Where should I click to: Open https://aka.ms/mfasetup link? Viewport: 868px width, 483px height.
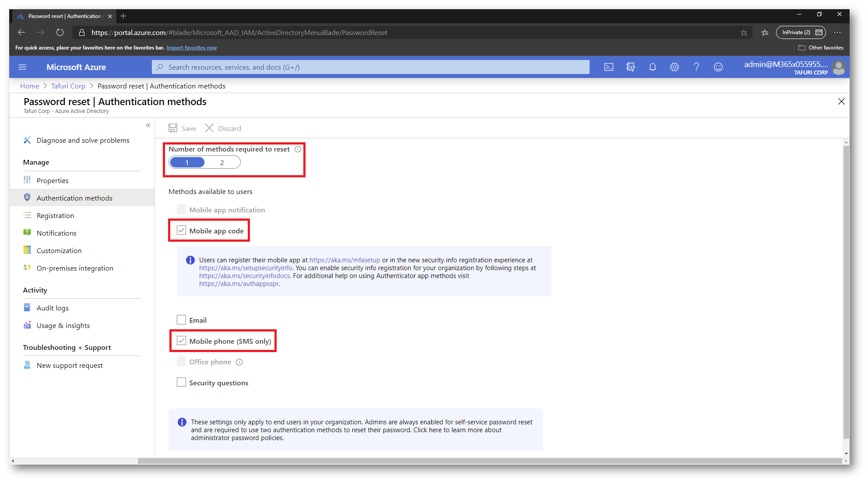click(x=344, y=260)
